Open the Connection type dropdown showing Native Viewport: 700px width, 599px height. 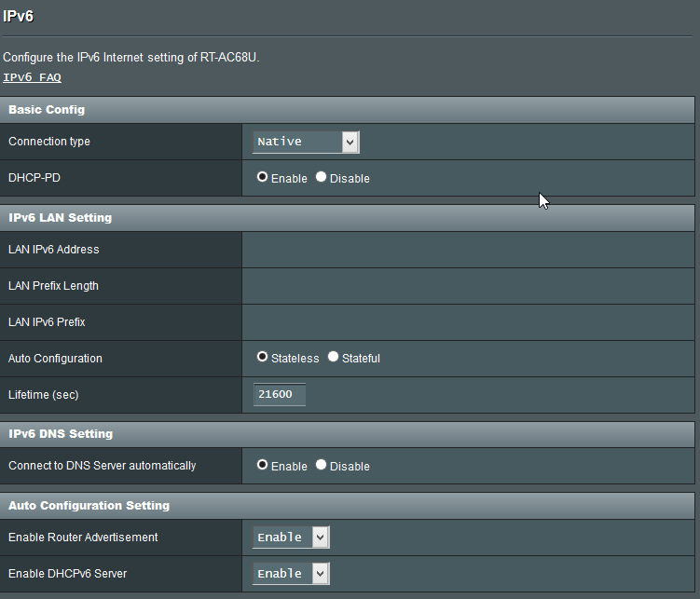click(x=306, y=142)
